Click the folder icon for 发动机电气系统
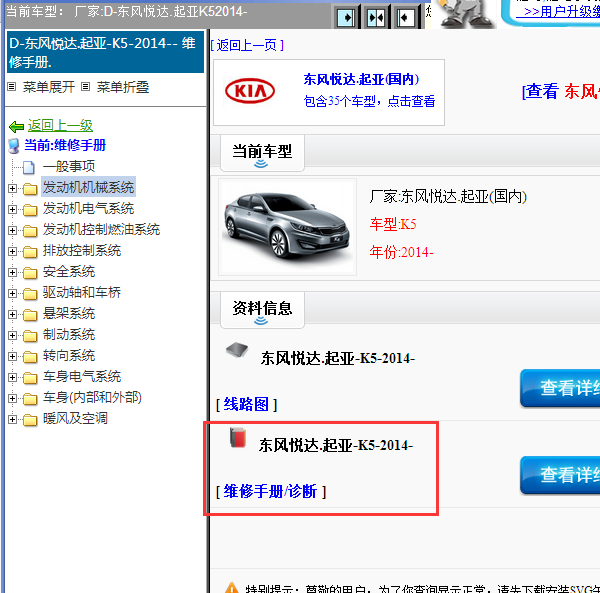Image resolution: width=600 pixels, height=593 pixels. click(30, 210)
